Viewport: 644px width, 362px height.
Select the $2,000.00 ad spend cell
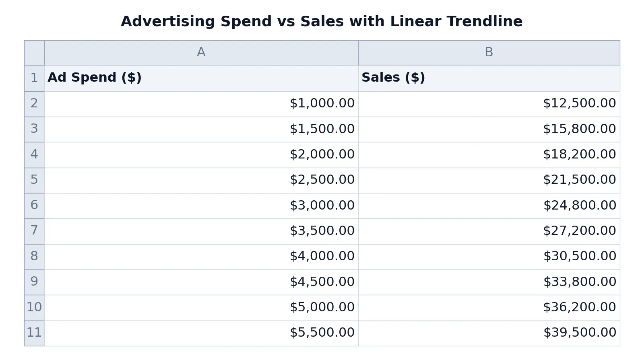[201, 155]
